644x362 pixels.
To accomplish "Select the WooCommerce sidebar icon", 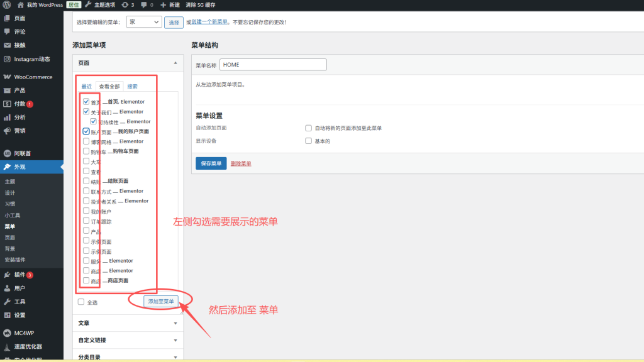I will [7, 77].
